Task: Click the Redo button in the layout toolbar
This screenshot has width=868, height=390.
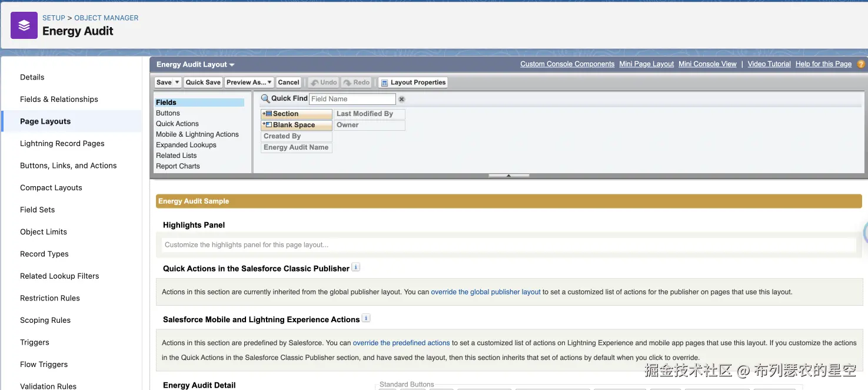Action: click(357, 82)
